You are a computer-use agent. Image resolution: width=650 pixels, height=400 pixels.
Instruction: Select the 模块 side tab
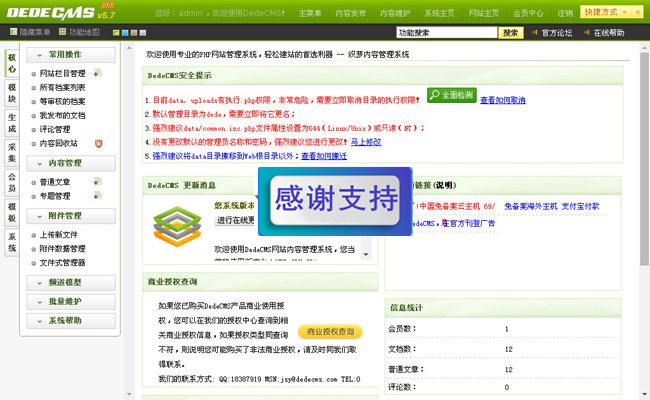point(12,93)
